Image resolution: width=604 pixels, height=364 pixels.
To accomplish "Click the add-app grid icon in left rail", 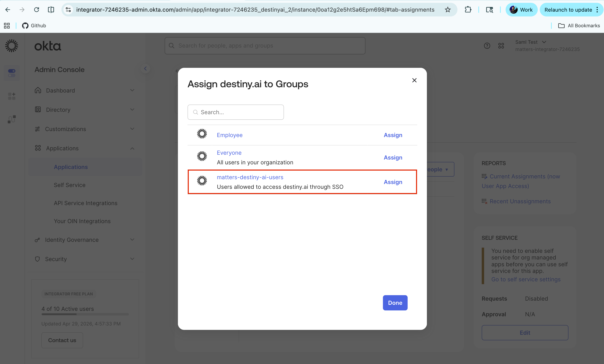I will [12, 96].
